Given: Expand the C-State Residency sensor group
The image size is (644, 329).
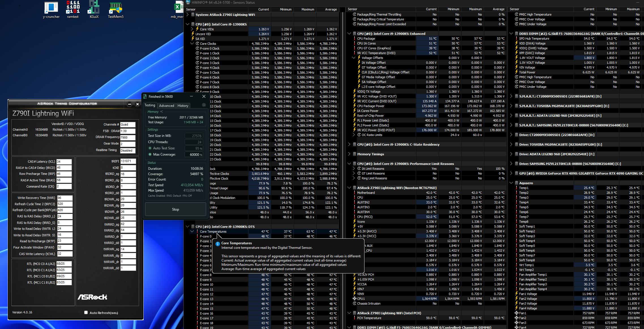Looking at the screenshot, I should (x=349, y=145).
